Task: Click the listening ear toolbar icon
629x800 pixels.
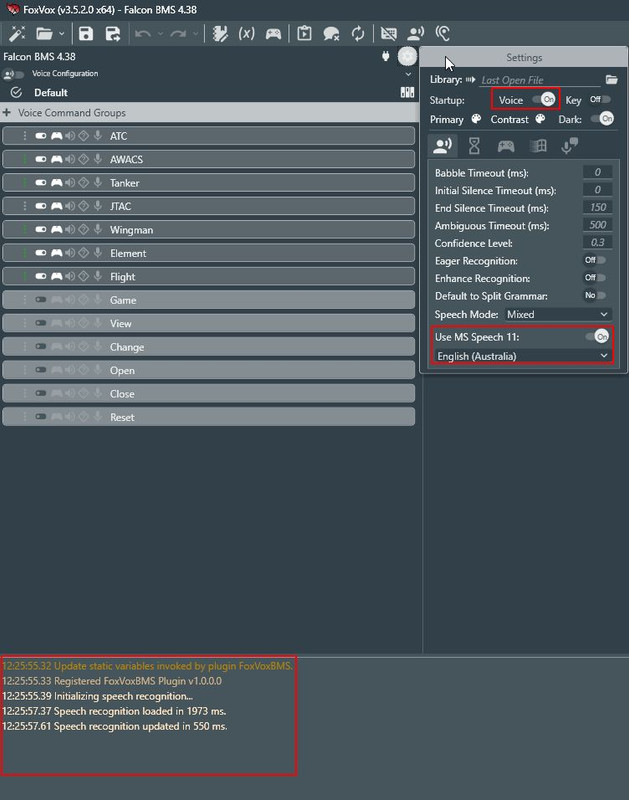Action: click(x=442, y=34)
